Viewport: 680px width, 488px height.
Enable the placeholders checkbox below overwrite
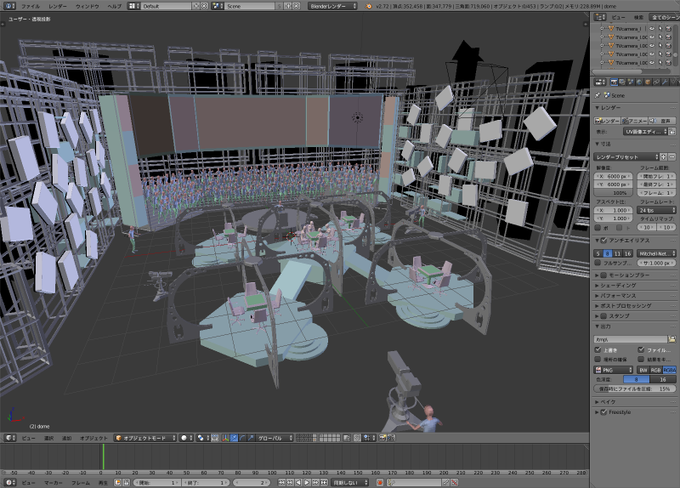[598, 360]
